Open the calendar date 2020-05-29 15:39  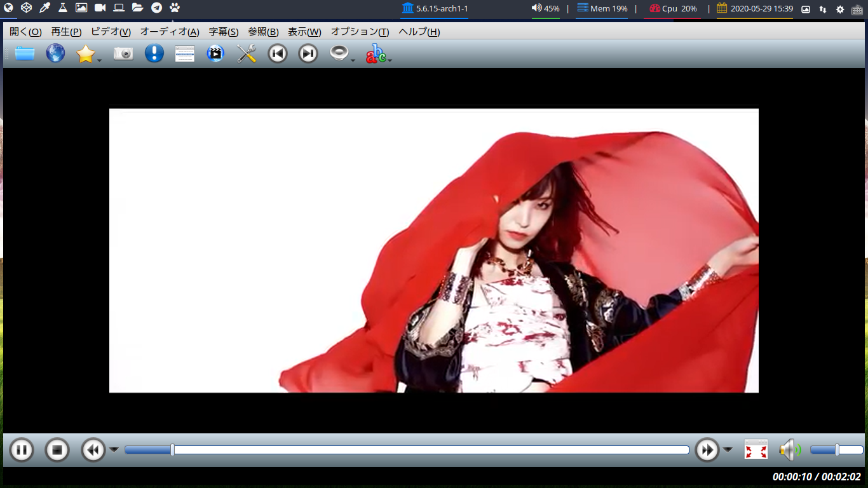click(x=755, y=9)
